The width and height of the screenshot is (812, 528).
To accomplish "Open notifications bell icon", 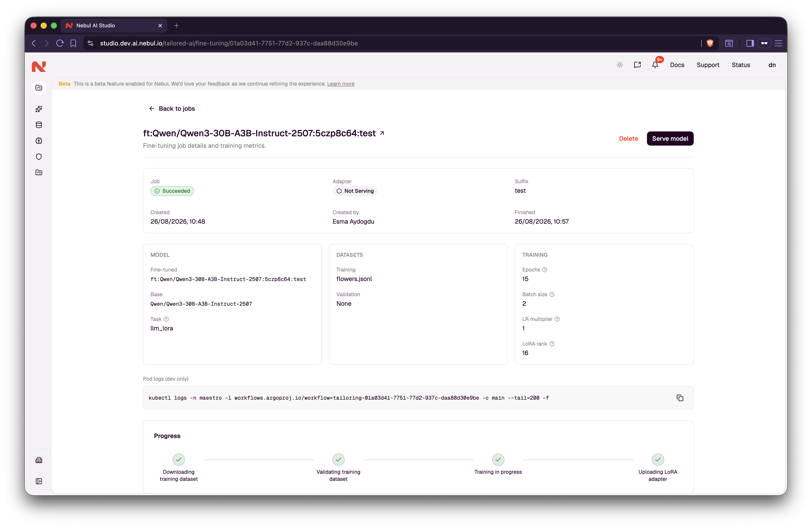I will [x=655, y=65].
